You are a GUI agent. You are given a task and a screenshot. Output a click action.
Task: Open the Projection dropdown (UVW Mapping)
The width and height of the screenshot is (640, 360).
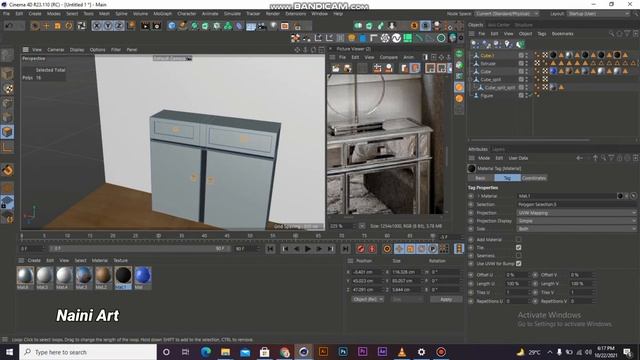pos(576,213)
